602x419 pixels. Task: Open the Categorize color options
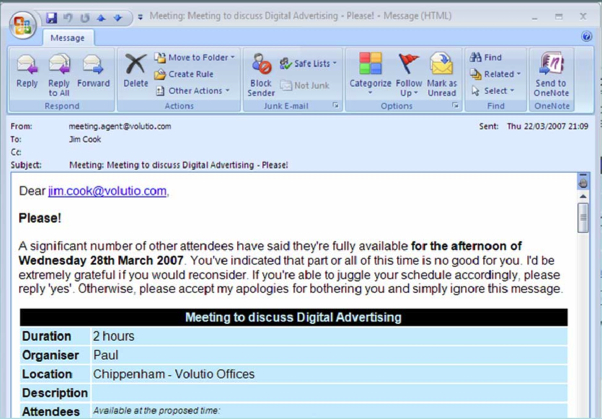(x=370, y=72)
